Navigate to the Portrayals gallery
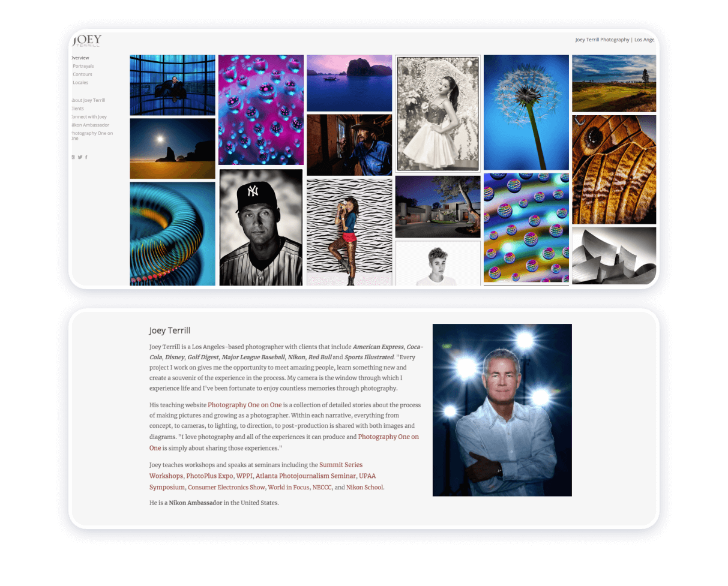The image size is (728, 586). tap(83, 66)
